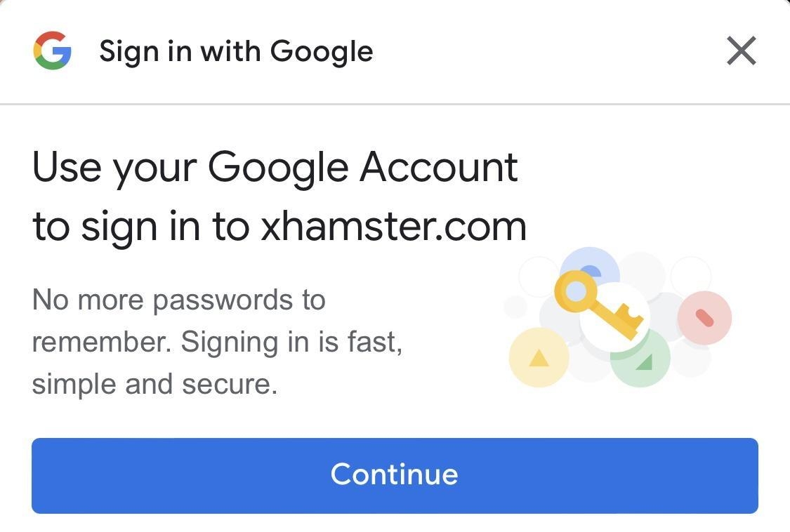Click the Continue button label text

tap(395, 475)
